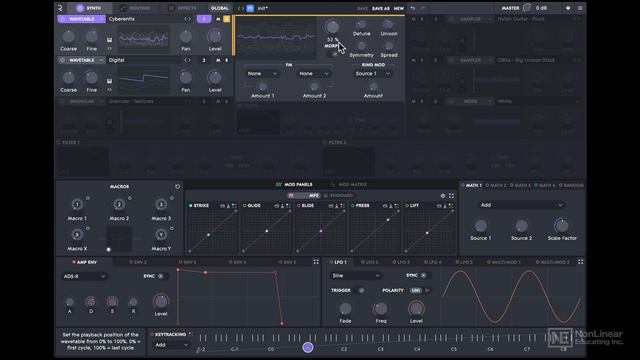The height and width of the screenshot is (360, 640).
Task: Switch to the MOD MATRIX tab
Action: [x=349, y=184]
